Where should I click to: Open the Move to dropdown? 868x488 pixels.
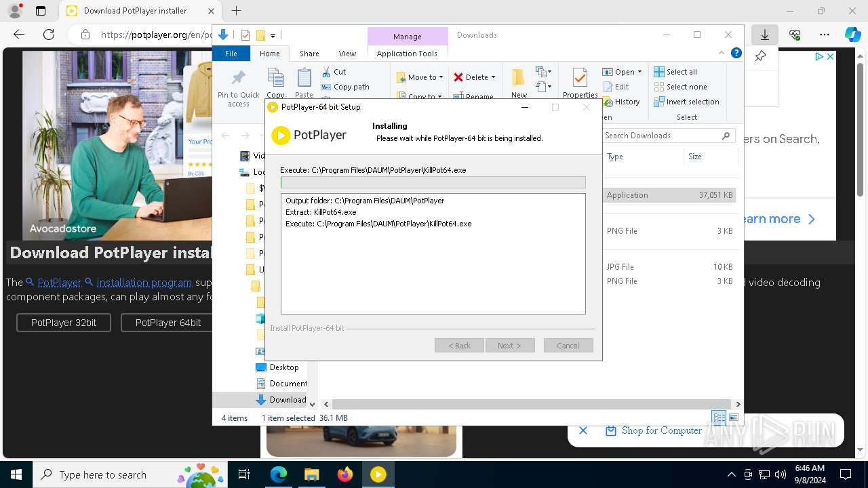[x=420, y=77]
